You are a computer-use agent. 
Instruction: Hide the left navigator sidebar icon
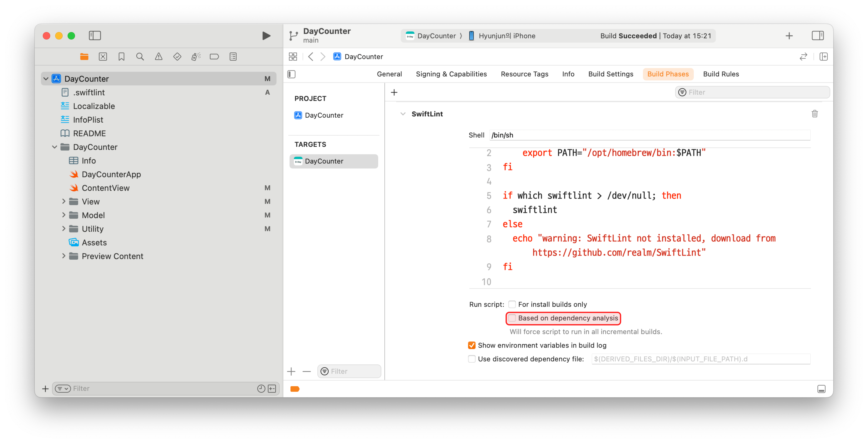(x=95, y=36)
